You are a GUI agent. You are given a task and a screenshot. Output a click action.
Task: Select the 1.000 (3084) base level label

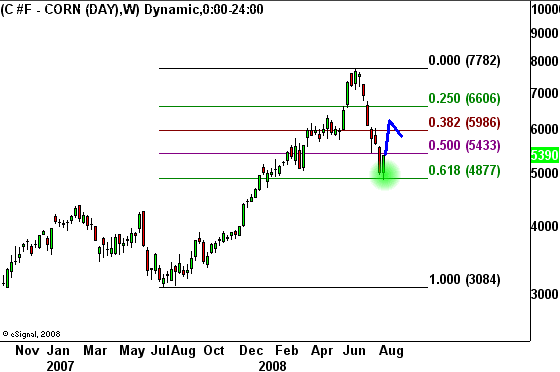464,279
